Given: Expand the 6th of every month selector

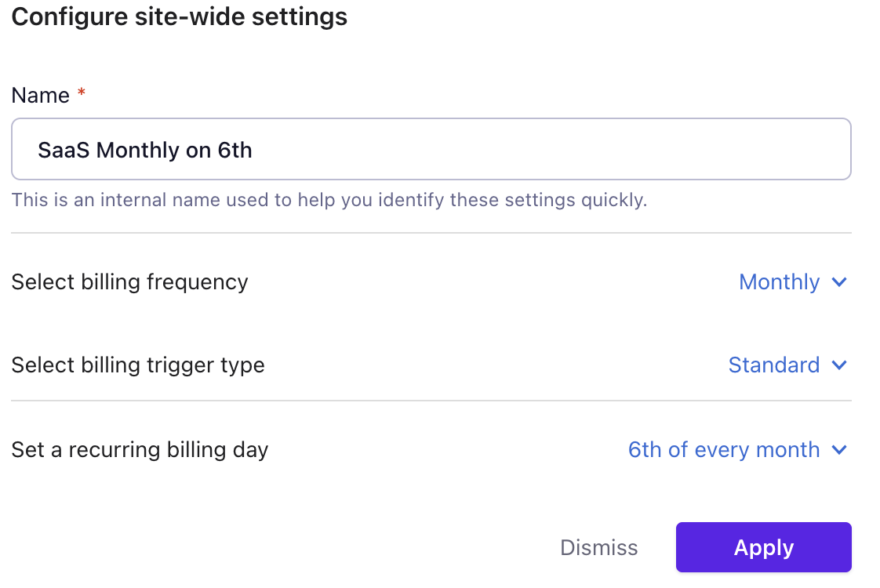Looking at the screenshot, I should point(724,450).
